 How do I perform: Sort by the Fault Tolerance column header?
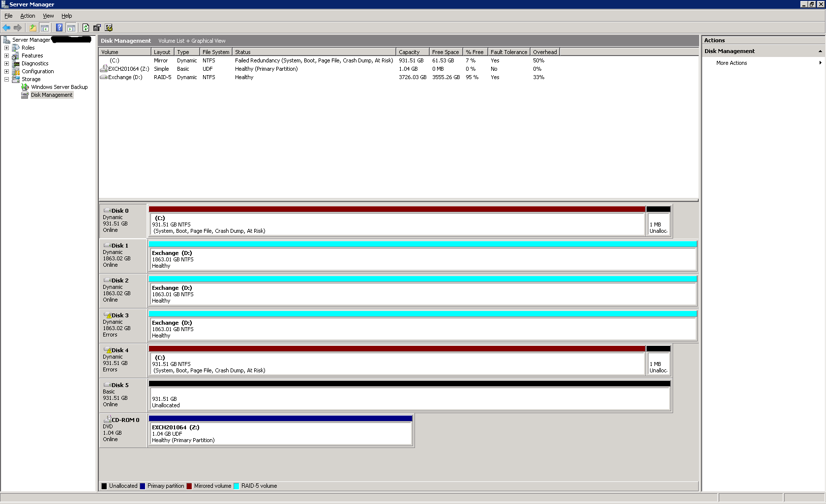(x=509, y=52)
